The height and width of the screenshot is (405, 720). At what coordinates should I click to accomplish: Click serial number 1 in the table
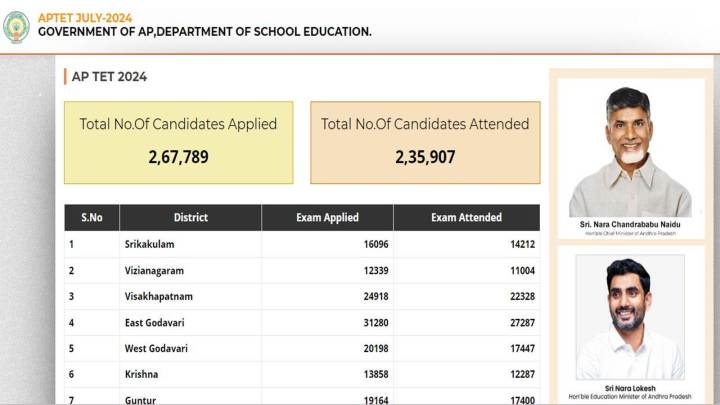click(x=71, y=244)
